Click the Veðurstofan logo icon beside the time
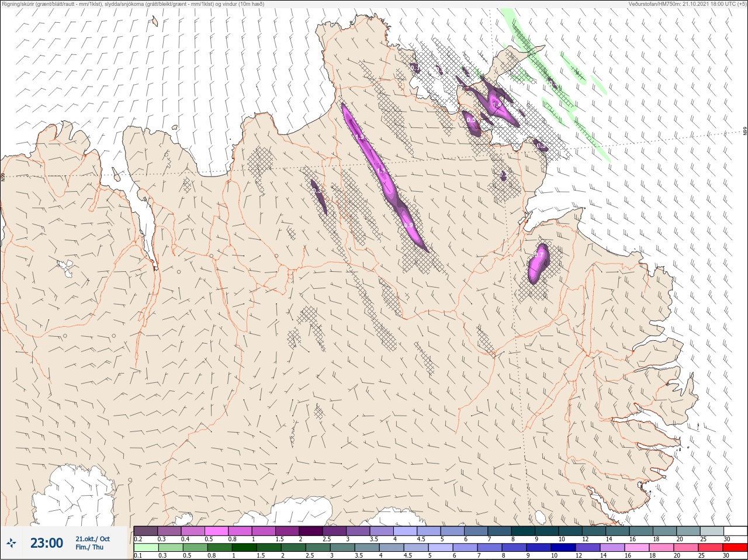This screenshot has height=560, width=748. pos(11,543)
